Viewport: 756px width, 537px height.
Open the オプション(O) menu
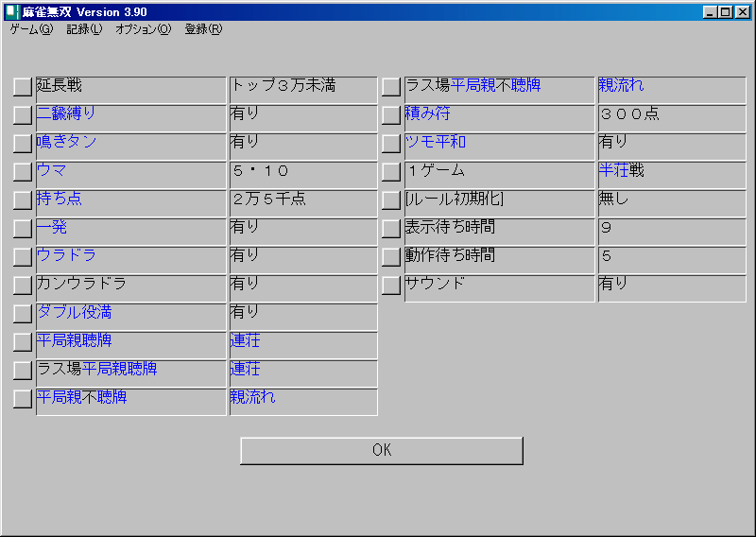pyautogui.click(x=144, y=29)
